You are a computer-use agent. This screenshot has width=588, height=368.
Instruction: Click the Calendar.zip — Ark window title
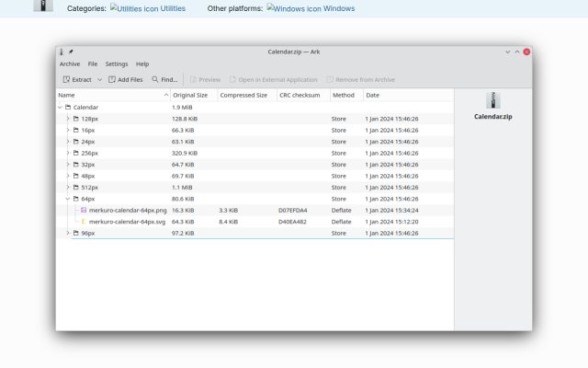(x=294, y=52)
